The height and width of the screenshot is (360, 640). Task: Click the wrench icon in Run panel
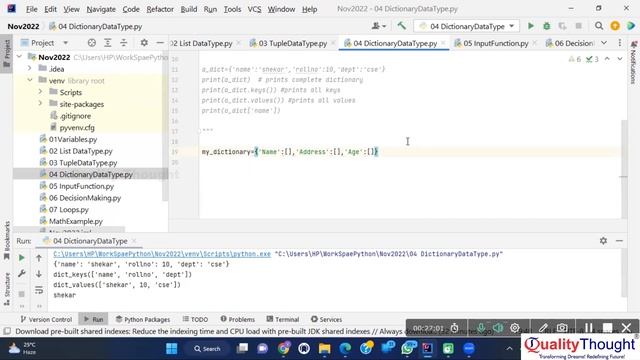click(x=22, y=273)
